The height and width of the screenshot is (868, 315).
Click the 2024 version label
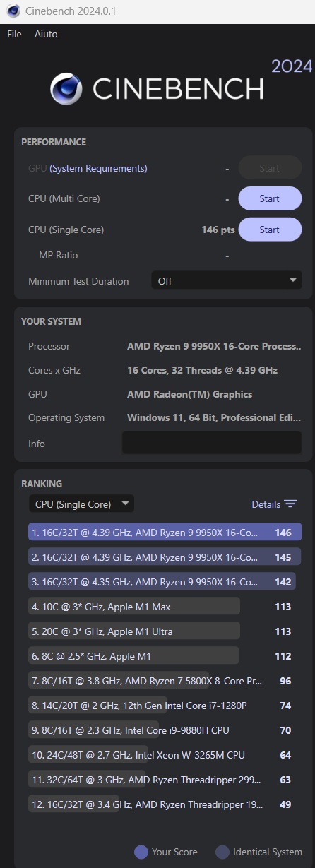point(292,66)
